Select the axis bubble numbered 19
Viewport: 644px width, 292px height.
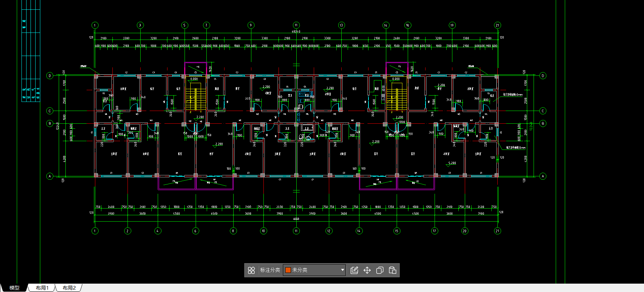[x=452, y=25]
